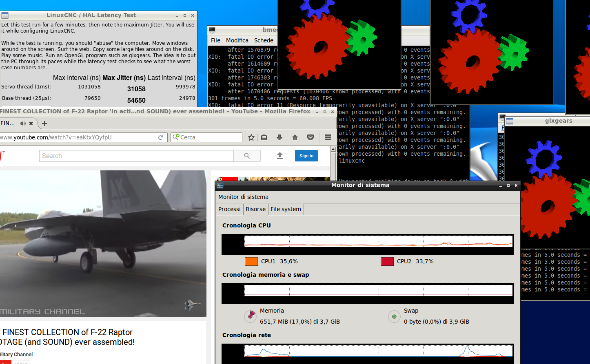Click the 60.008 FPS terminal output line
Viewport: 590px width, 364px height.
click(x=270, y=98)
